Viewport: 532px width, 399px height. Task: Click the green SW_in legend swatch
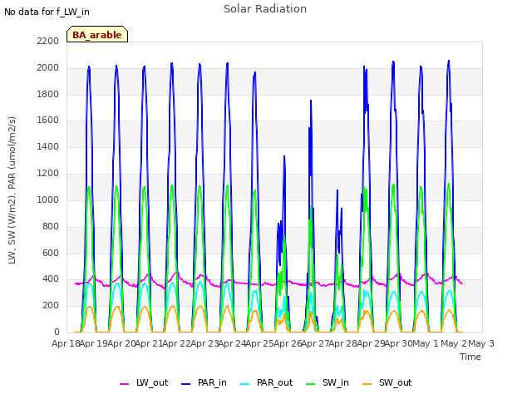pos(310,384)
